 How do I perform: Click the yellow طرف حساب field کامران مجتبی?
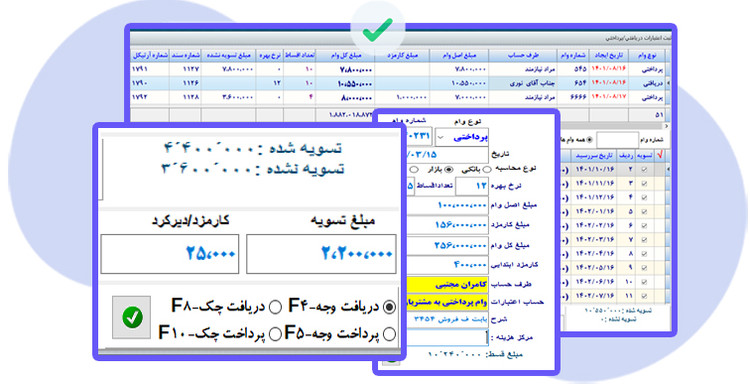(x=447, y=285)
